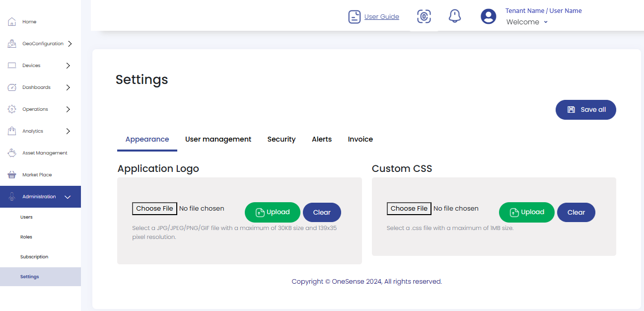This screenshot has height=311, width=644.
Task: Click the Home icon in sidebar
Action: 12,22
